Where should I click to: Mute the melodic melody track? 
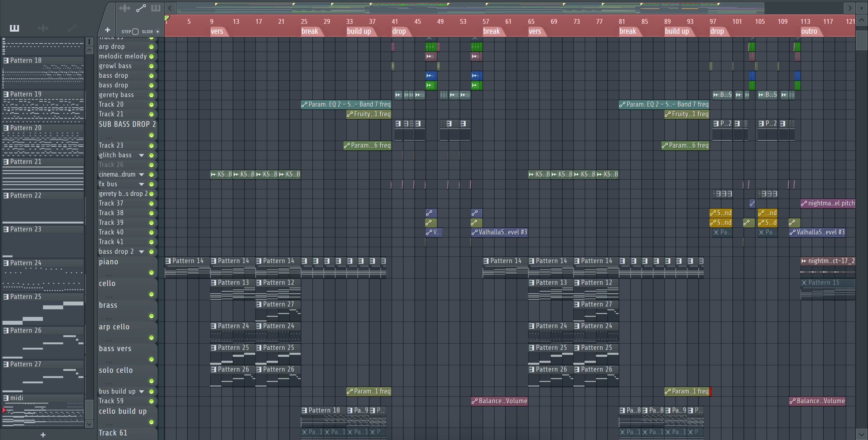tap(152, 57)
